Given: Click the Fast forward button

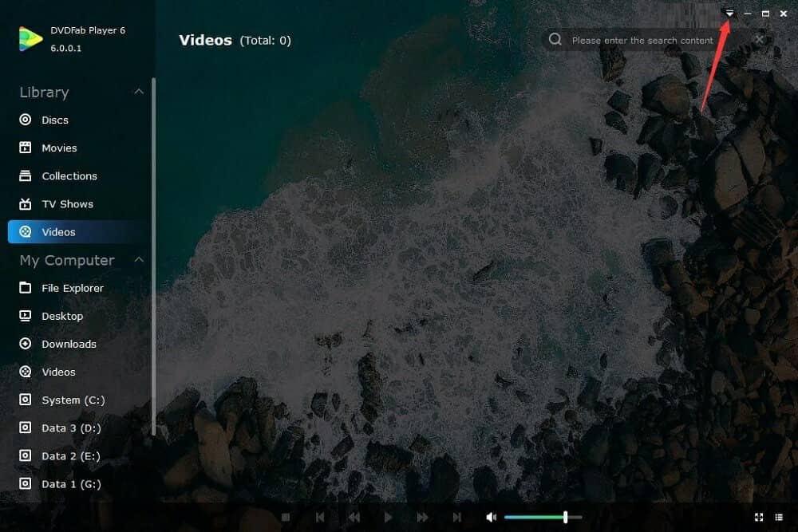Looking at the screenshot, I should tap(422, 518).
